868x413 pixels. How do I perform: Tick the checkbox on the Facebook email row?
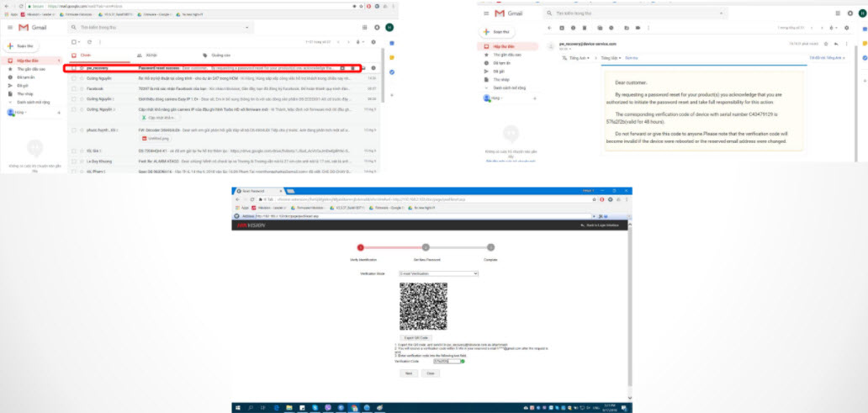coord(74,87)
